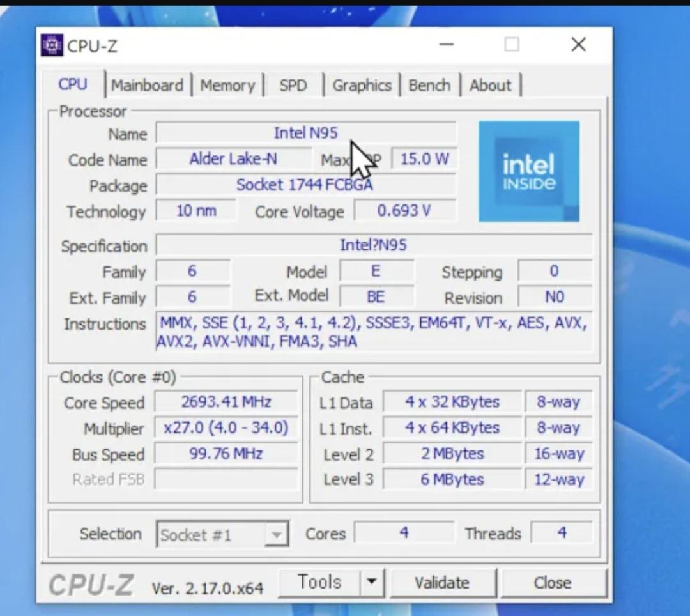The image size is (690, 616).
Task: Click the Threads count value 4
Action: click(x=562, y=533)
